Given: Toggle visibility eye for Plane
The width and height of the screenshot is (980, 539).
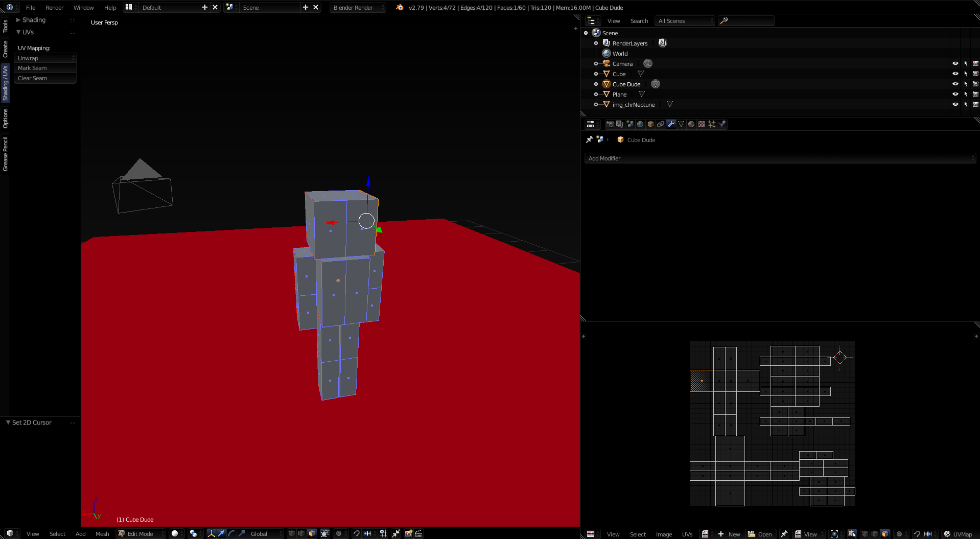Looking at the screenshot, I should click(955, 94).
